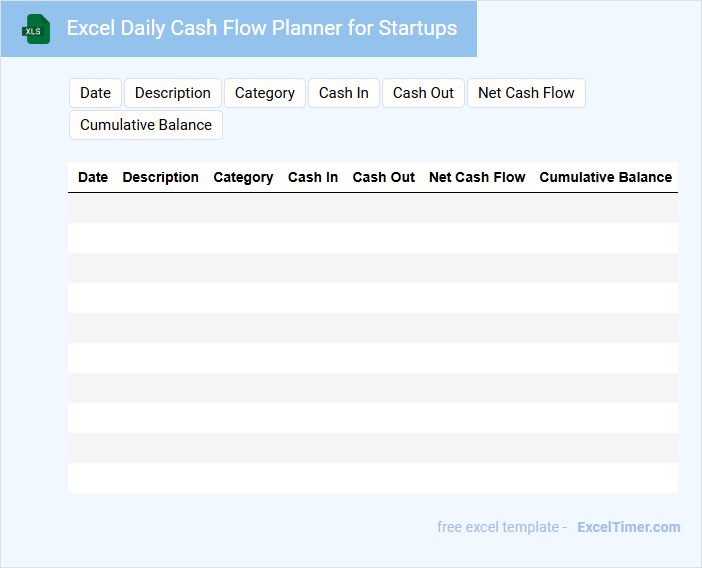Click the Cash Out column header
This screenshot has height=568, width=702.
[x=384, y=177]
